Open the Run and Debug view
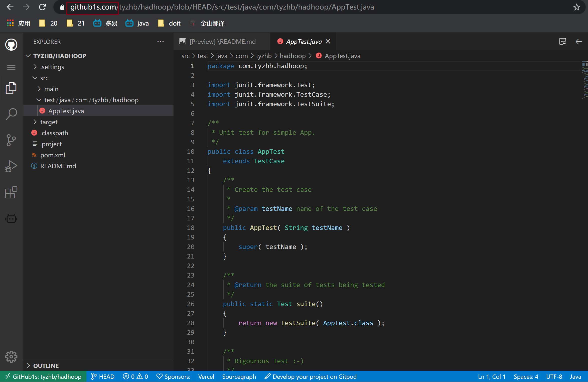Image resolution: width=588 pixels, height=382 pixels. pyautogui.click(x=11, y=166)
